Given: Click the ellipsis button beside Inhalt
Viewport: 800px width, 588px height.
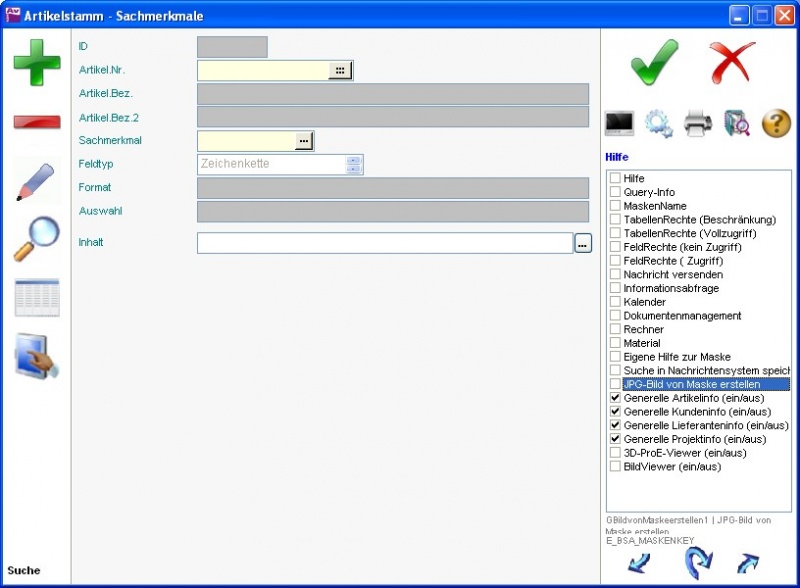Looking at the screenshot, I should (583, 243).
